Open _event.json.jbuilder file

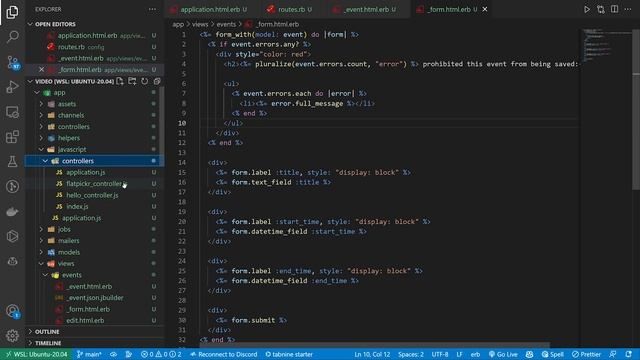(94, 298)
